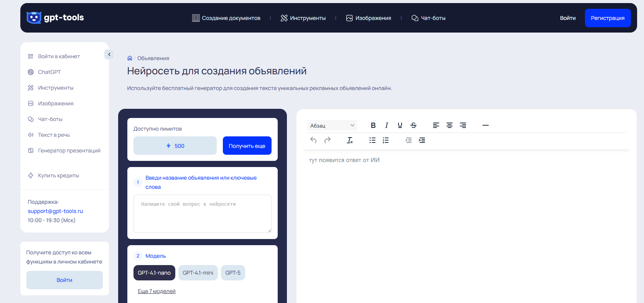Undo the last editor action
Screen dimensions: 644x303
click(313, 140)
